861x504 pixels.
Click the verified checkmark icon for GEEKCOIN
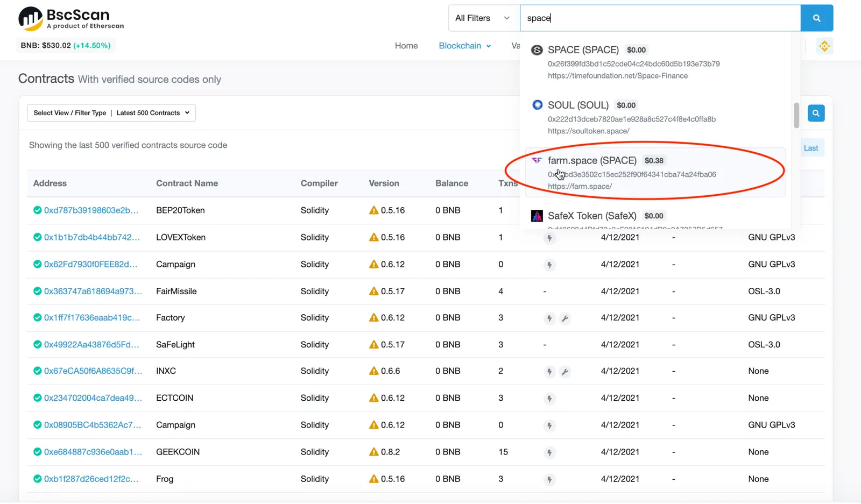tap(37, 452)
